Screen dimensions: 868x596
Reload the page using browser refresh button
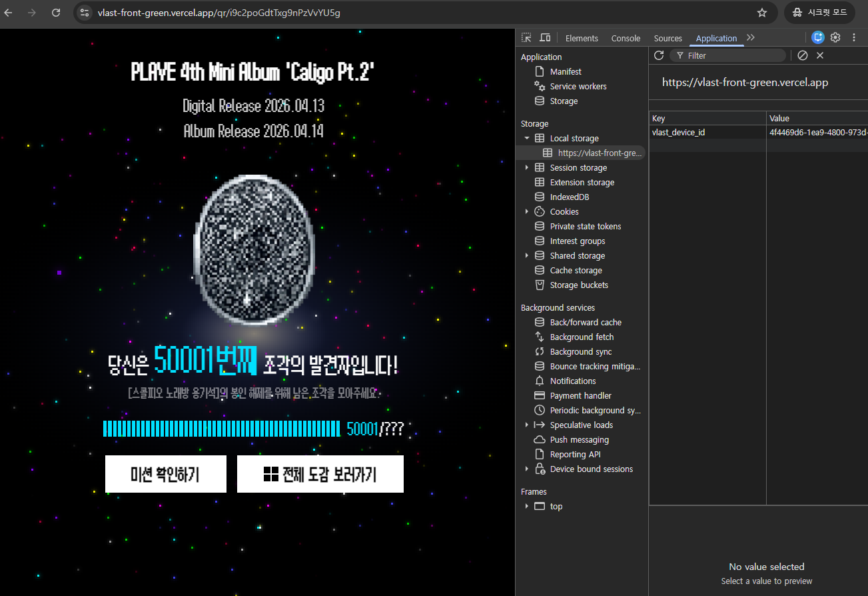tap(56, 13)
